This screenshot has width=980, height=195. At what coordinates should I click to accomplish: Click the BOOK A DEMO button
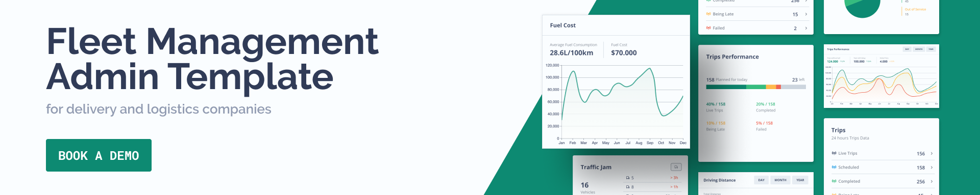pyautogui.click(x=99, y=155)
